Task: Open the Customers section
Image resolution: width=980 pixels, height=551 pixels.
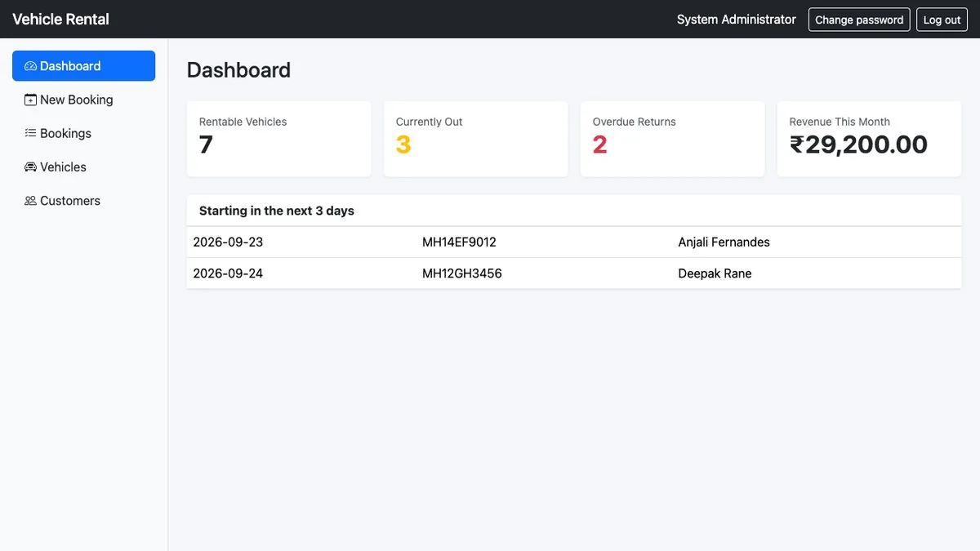Action: (x=83, y=201)
